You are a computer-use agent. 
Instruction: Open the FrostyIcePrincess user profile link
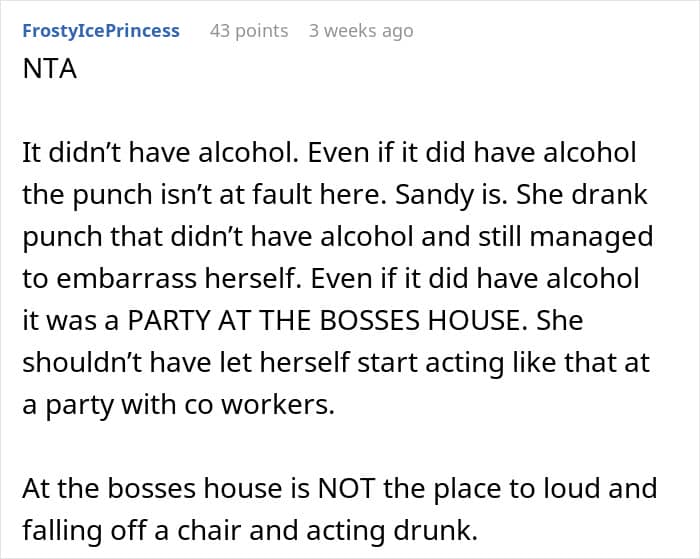(101, 31)
